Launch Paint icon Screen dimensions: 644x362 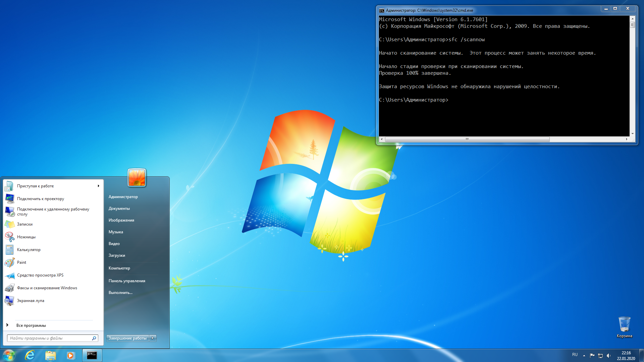pyautogui.click(x=9, y=262)
